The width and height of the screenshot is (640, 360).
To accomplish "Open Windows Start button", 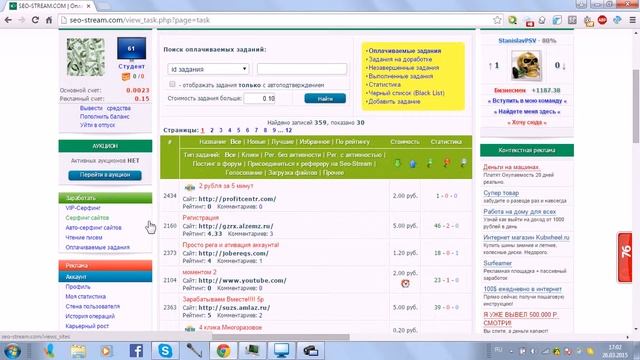I will point(13,351).
